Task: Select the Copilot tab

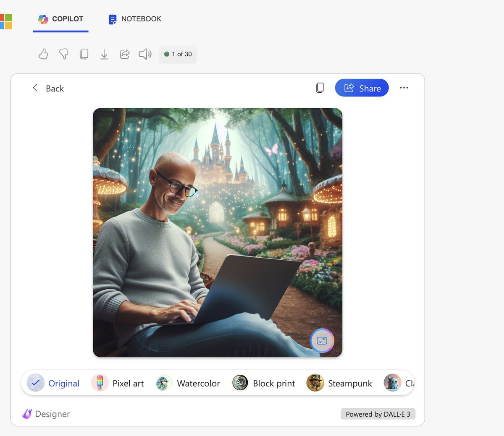Action: click(x=61, y=19)
